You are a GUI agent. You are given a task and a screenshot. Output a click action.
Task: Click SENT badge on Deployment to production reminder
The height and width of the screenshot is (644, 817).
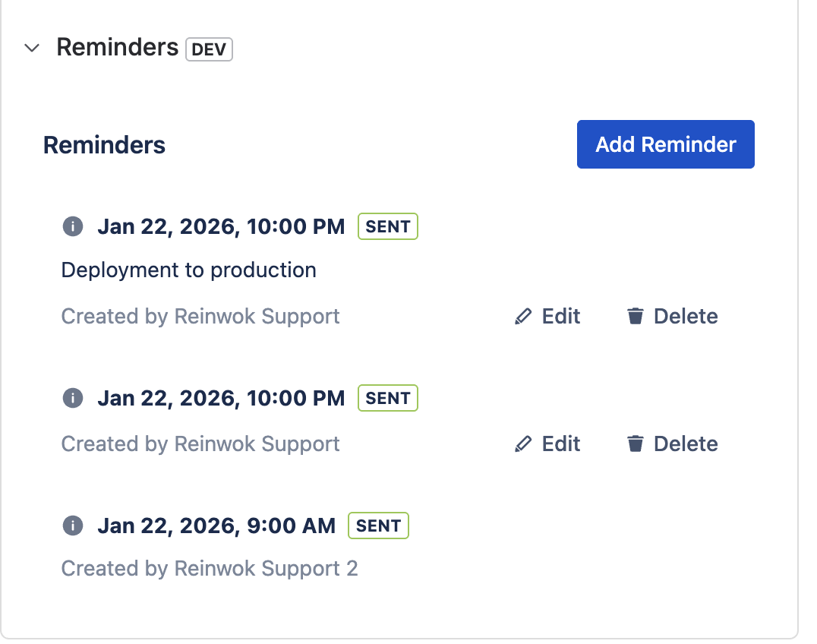(388, 226)
